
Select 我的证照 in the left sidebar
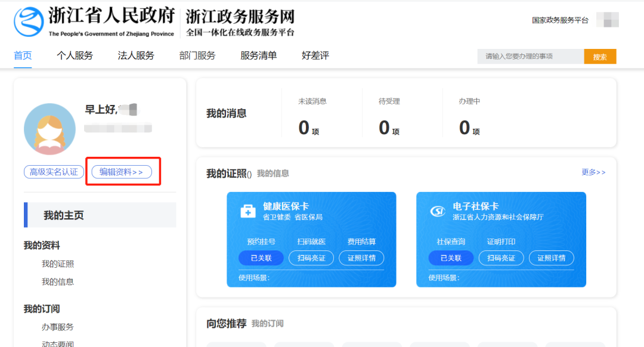click(x=58, y=264)
